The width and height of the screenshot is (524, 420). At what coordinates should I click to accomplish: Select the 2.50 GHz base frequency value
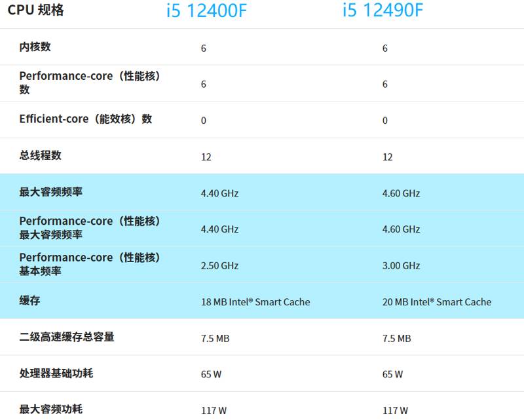[x=219, y=265]
